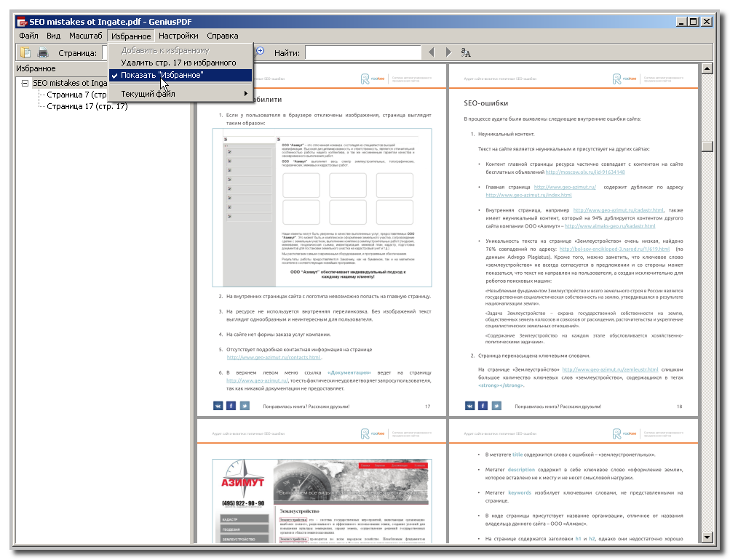This screenshot has width=730, height=560.
Task: Click the Rookee logo on page 17 header
Action: point(373,79)
